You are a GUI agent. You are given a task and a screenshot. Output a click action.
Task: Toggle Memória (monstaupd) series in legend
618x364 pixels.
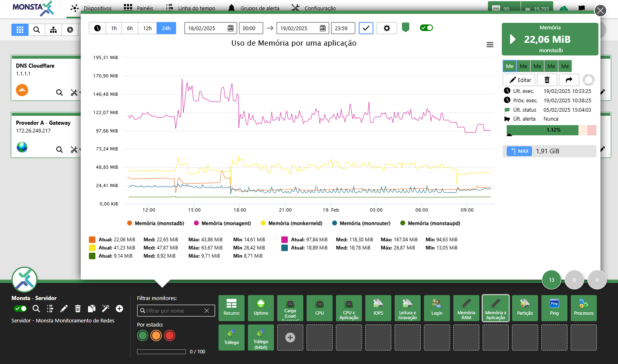(x=430, y=223)
